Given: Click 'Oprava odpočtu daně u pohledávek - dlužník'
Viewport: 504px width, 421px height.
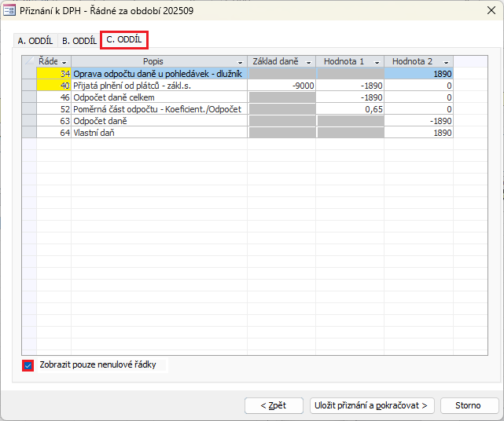Looking at the screenshot, I should pyautogui.click(x=157, y=74).
